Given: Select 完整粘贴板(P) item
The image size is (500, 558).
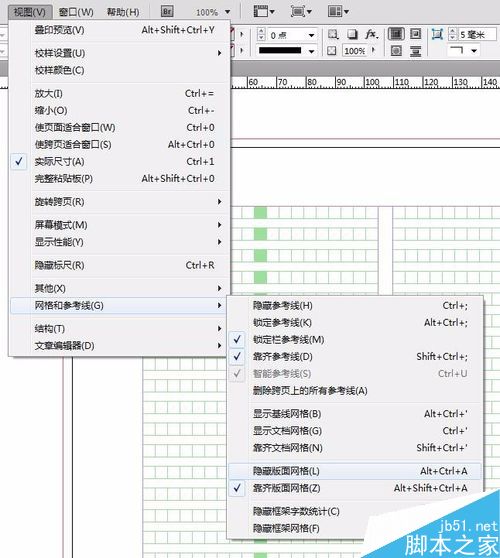Looking at the screenshot, I should (x=120, y=178).
